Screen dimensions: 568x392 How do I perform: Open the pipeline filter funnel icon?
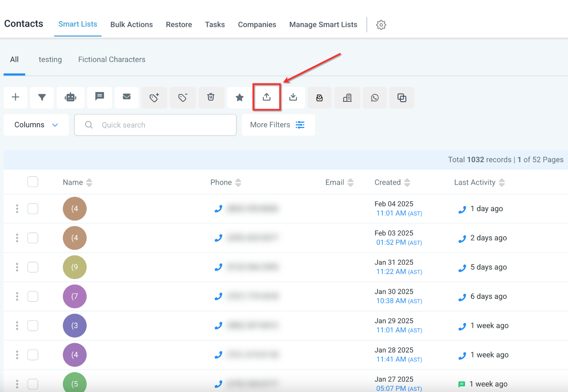tap(42, 97)
